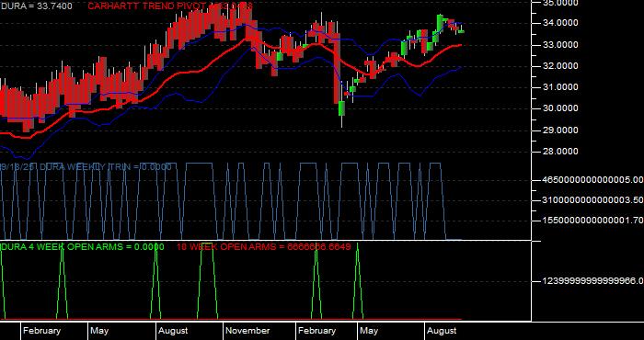Click the February label just after November
The height and width of the screenshot is (340, 644).
[x=317, y=331]
